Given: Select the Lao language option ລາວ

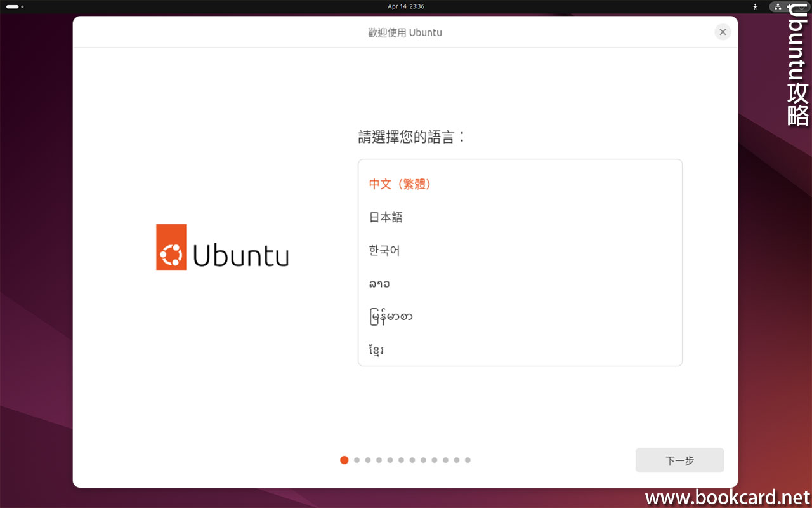Looking at the screenshot, I should pyautogui.click(x=379, y=283).
